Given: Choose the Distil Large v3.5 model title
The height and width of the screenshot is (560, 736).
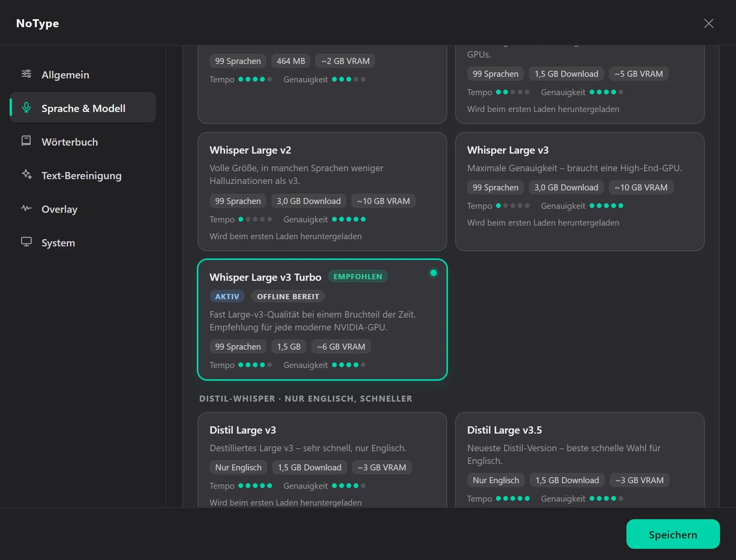Looking at the screenshot, I should pos(504,430).
